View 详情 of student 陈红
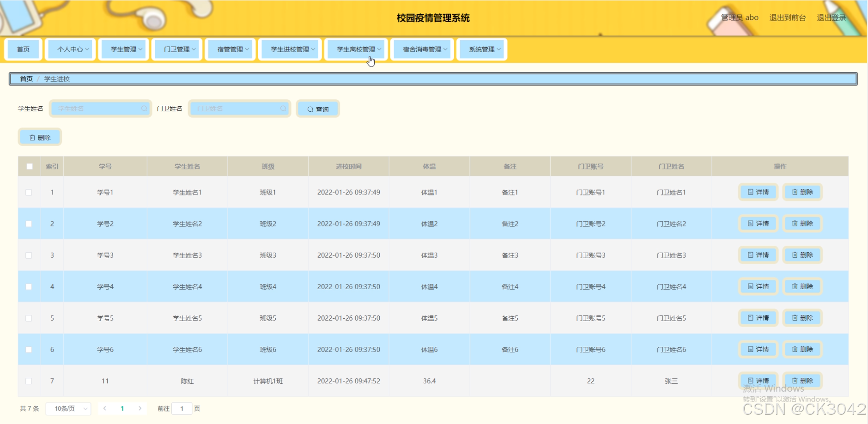The image size is (868, 424). click(x=758, y=381)
